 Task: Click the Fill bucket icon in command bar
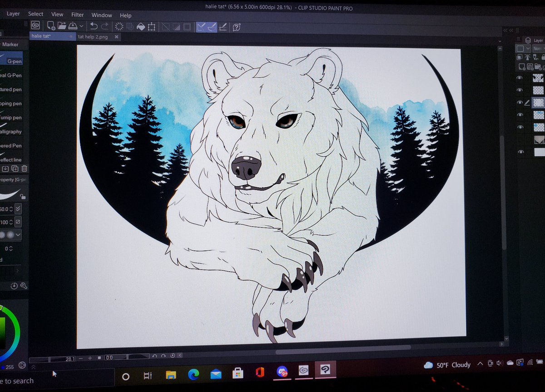coord(141,26)
